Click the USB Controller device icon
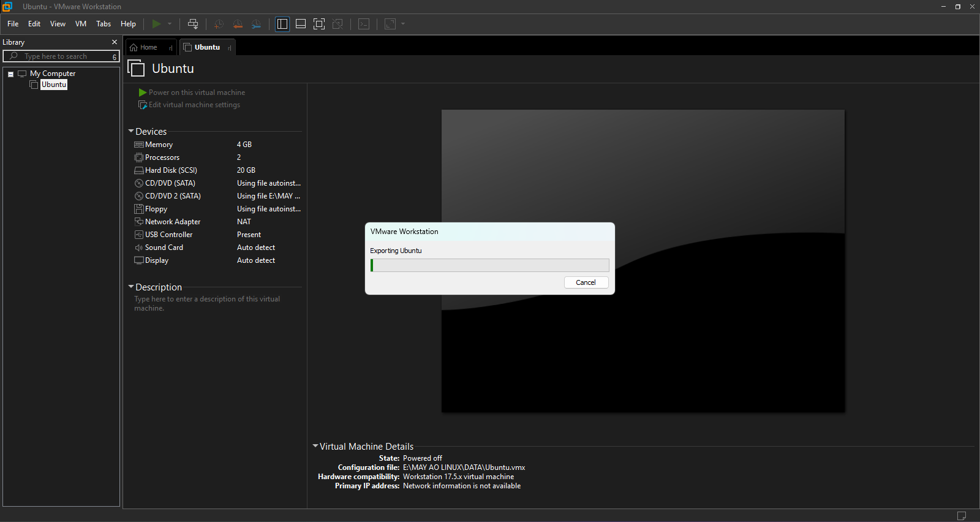Viewport: 980px width, 522px height. [x=139, y=235]
